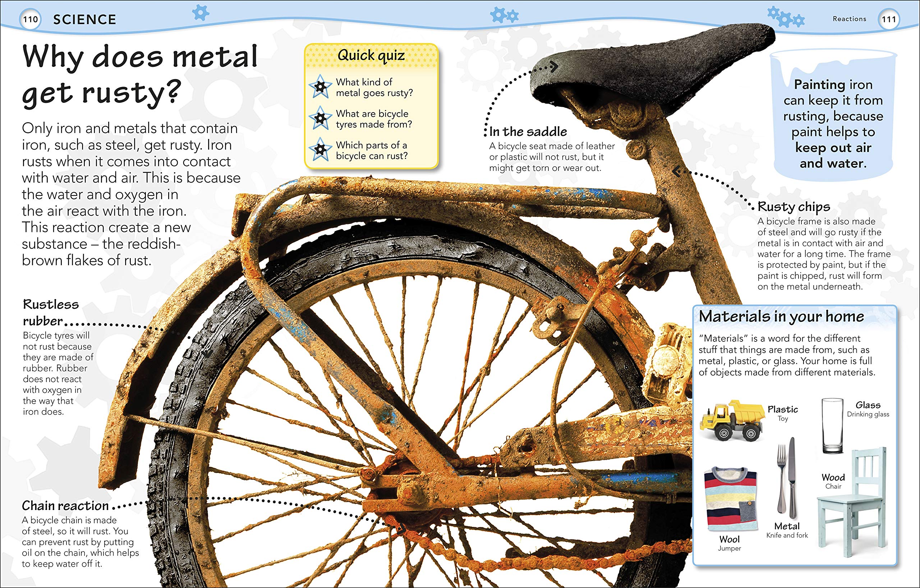Click the 'Rustless rubber' caption heading
This screenshot has height=588, width=920.
click(50, 312)
